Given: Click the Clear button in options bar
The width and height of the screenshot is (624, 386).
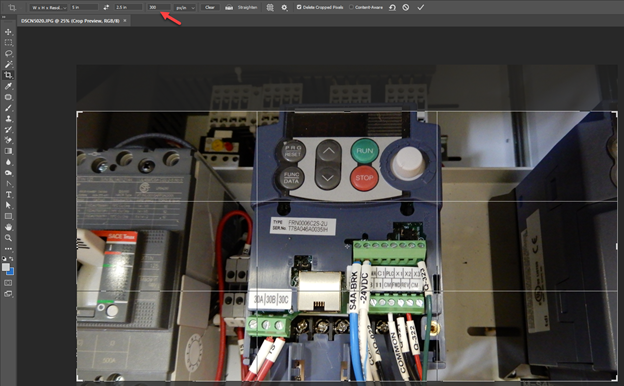Looking at the screenshot, I should [210, 7].
